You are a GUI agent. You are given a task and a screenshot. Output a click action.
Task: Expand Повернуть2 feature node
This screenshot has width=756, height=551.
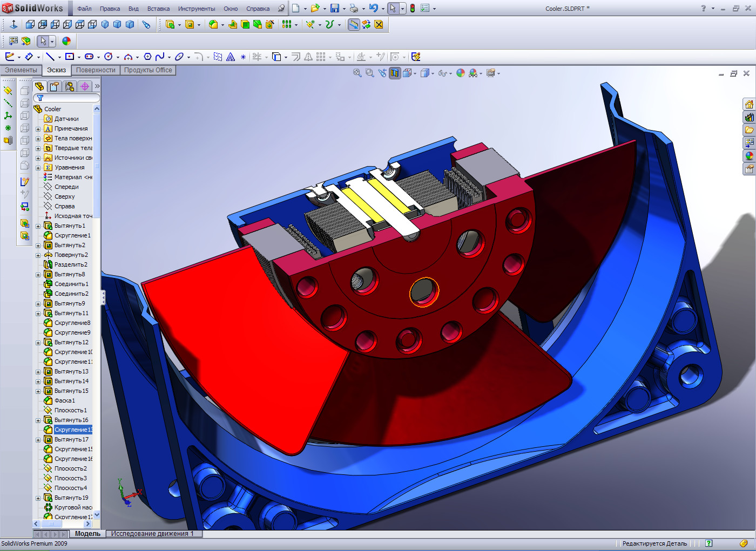tap(38, 255)
